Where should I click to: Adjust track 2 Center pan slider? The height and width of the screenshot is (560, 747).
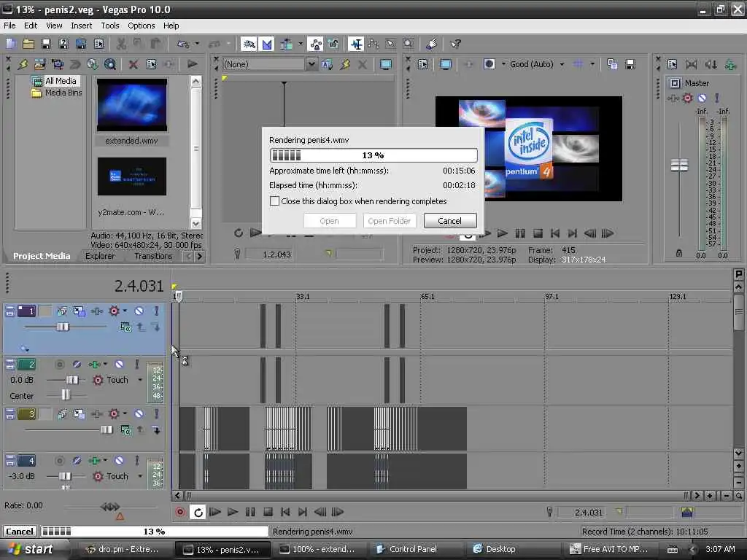66,394
